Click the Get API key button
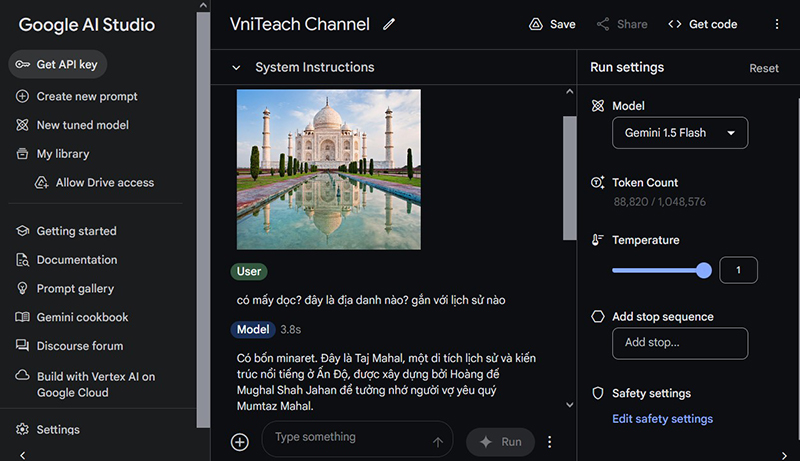Screen dimensions: 800x461 58,64
